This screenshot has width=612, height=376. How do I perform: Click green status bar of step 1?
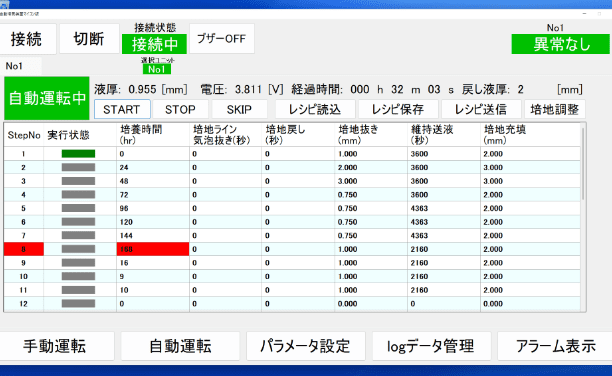(78, 154)
